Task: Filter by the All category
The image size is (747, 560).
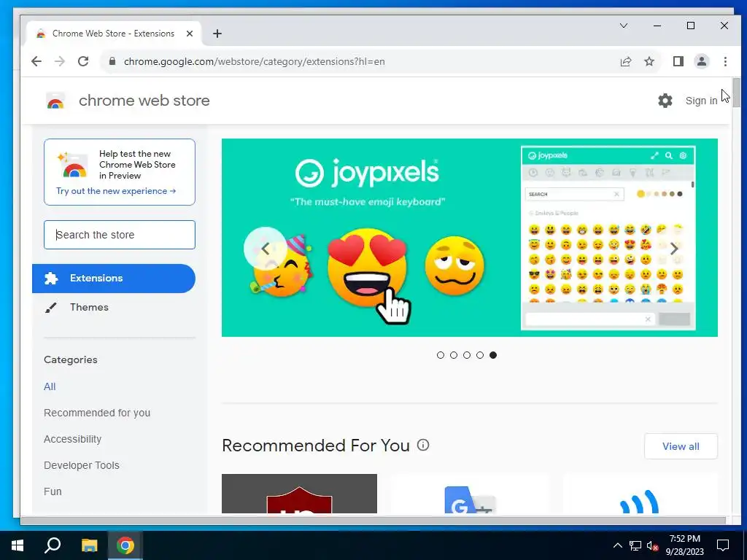Action: (x=50, y=386)
